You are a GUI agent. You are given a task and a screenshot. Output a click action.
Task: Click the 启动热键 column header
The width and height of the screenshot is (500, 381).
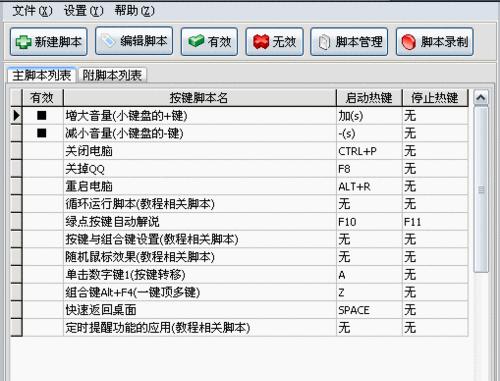tap(369, 98)
